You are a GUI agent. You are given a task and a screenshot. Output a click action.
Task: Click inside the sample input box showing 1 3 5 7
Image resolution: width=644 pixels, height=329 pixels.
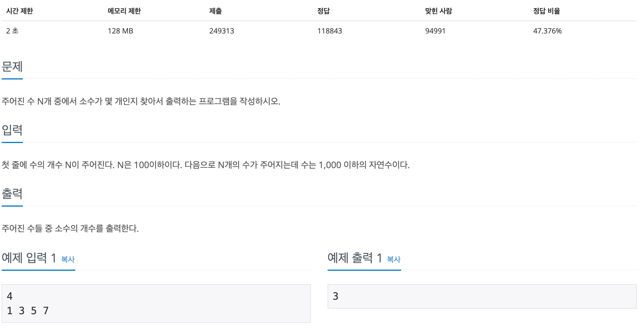point(156,303)
